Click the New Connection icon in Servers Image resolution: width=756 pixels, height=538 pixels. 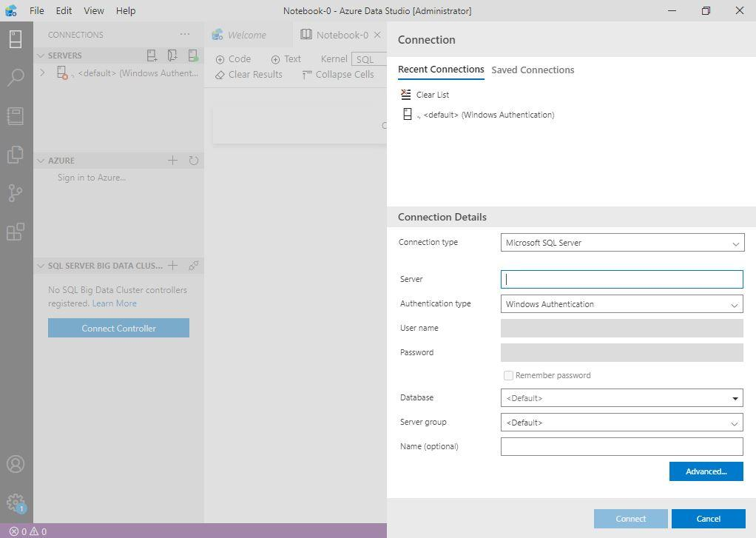coord(152,56)
